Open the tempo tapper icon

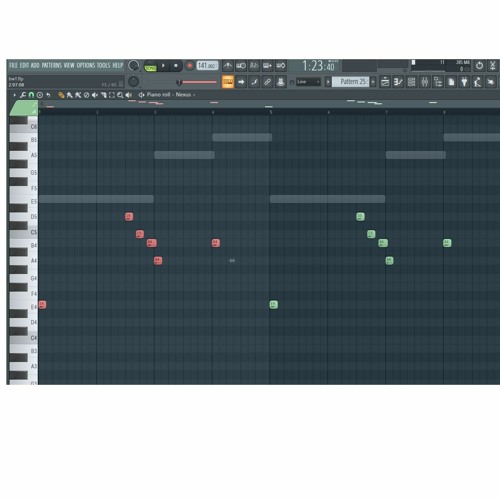[x=477, y=82]
